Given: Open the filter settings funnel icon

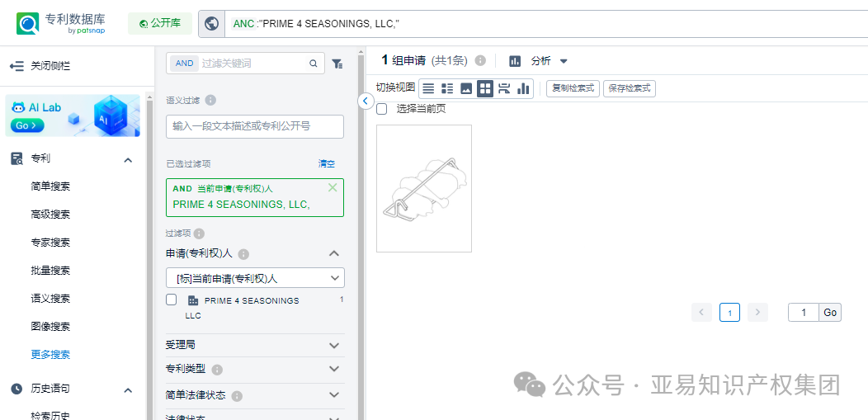Looking at the screenshot, I should pos(337,64).
